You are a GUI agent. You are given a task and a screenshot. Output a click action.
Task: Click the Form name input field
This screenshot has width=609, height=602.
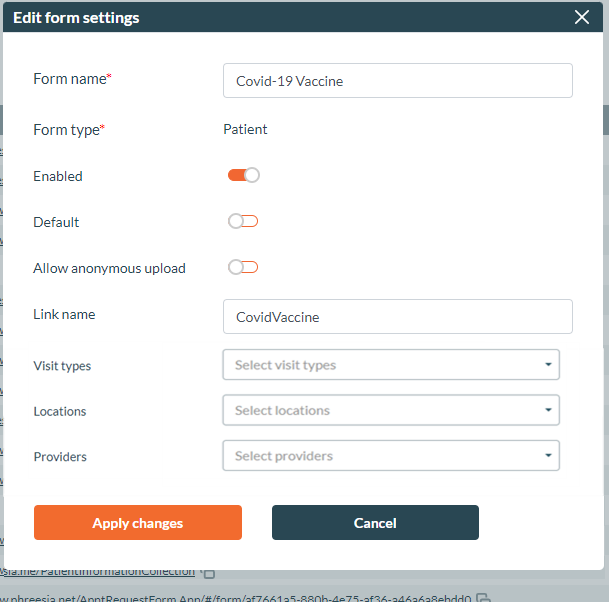click(397, 81)
